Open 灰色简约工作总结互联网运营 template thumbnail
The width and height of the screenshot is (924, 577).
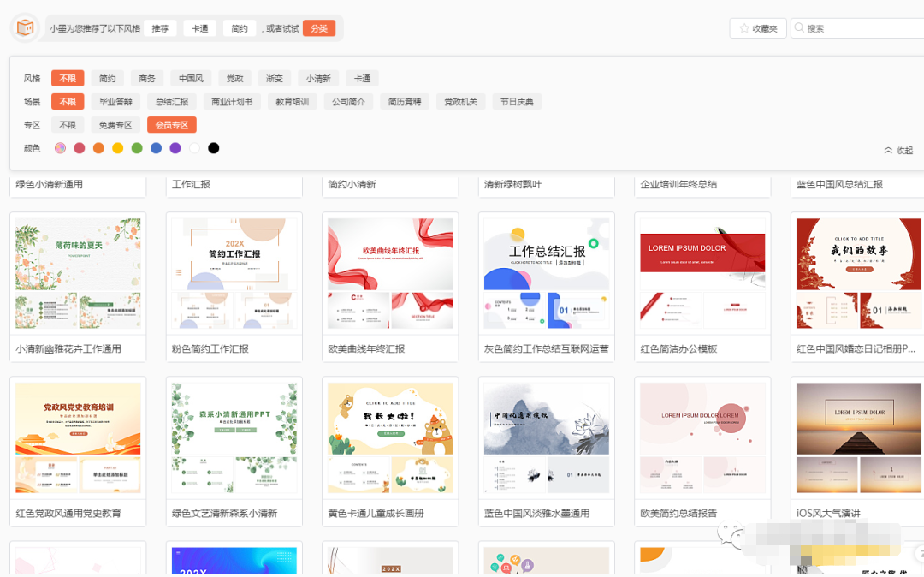(546, 273)
